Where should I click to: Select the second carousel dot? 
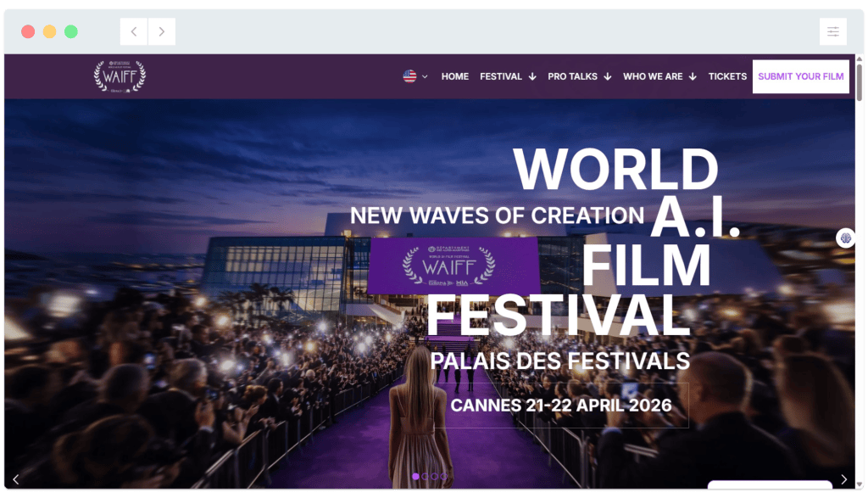[426, 477]
